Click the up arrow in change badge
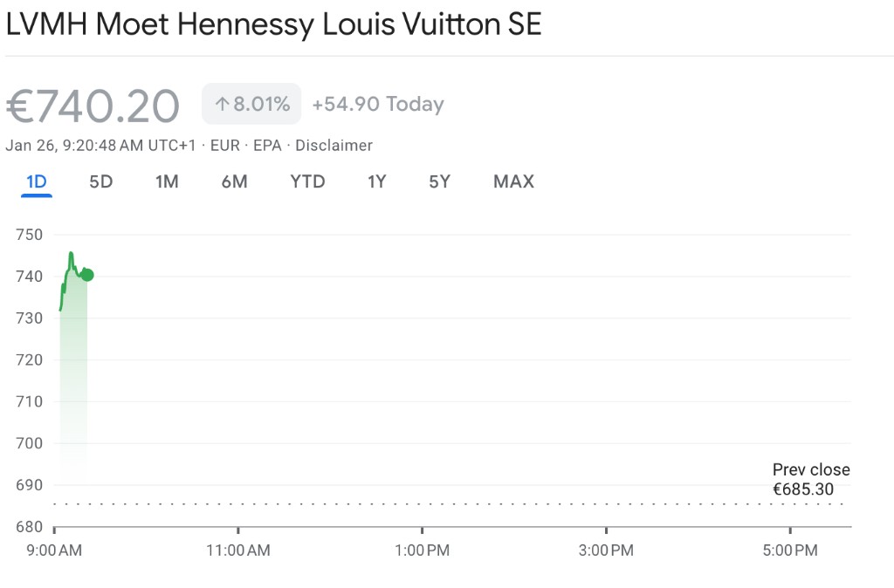Screen dimensions: 894x588 click(222, 105)
